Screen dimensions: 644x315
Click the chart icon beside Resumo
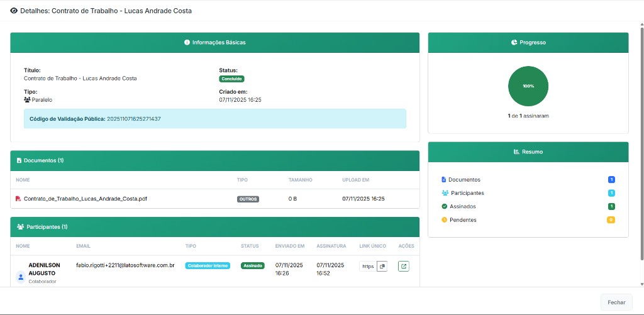pos(516,152)
